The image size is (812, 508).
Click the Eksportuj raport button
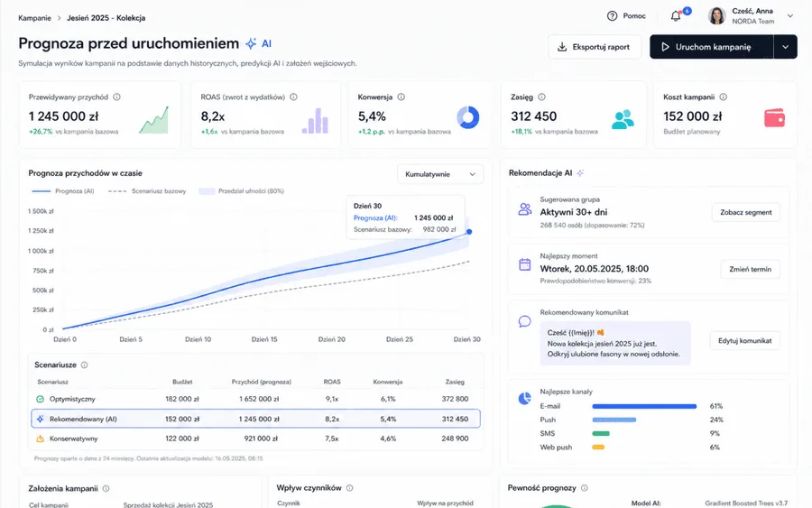pyautogui.click(x=595, y=47)
